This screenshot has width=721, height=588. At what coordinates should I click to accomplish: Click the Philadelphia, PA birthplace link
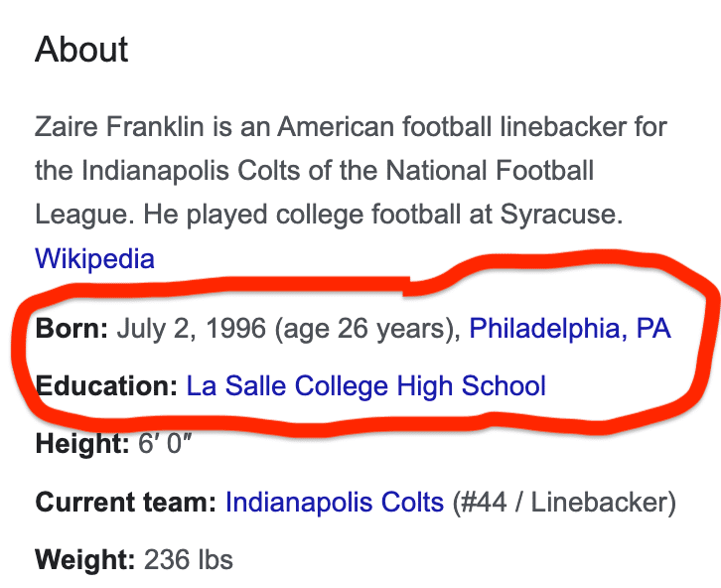coord(570,329)
